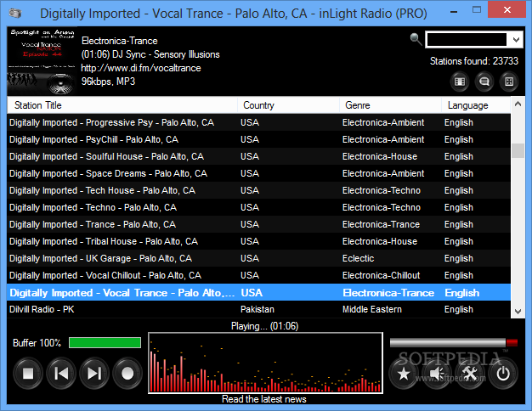Click Eclectic genre in UK Garage row
Image resolution: width=532 pixels, height=411 pixels.
pyautogui.click(x=358, y=258)
